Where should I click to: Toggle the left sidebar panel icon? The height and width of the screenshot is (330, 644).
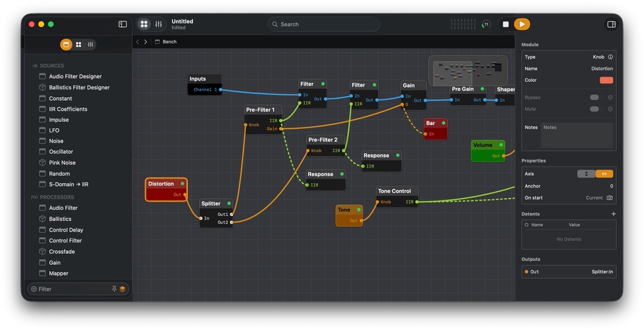click(123, 24)
